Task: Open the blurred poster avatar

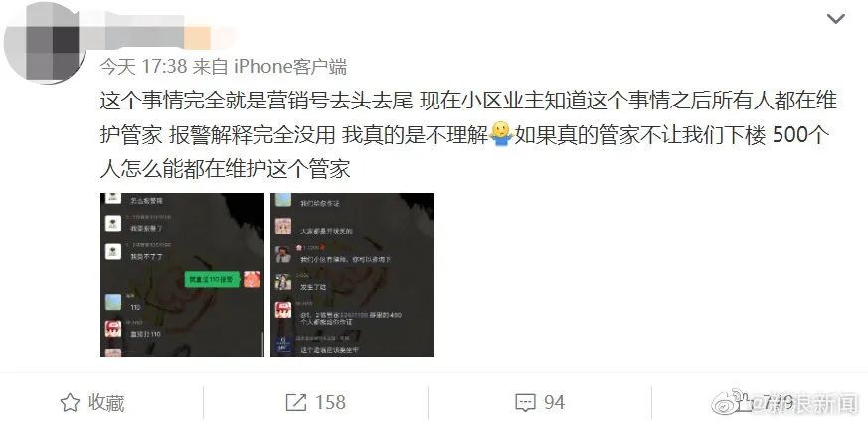Action: click(43, 43)
